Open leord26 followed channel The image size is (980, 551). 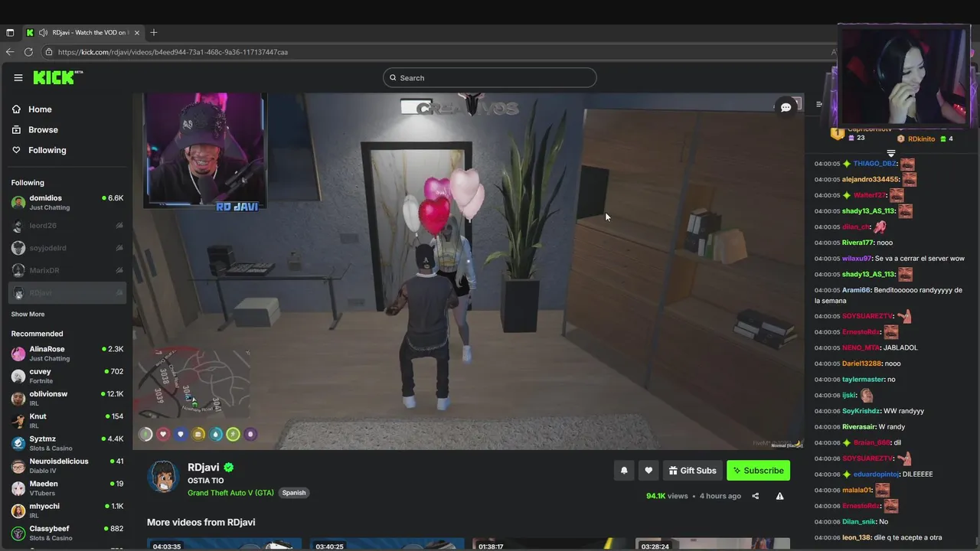(x=67, y=226)
